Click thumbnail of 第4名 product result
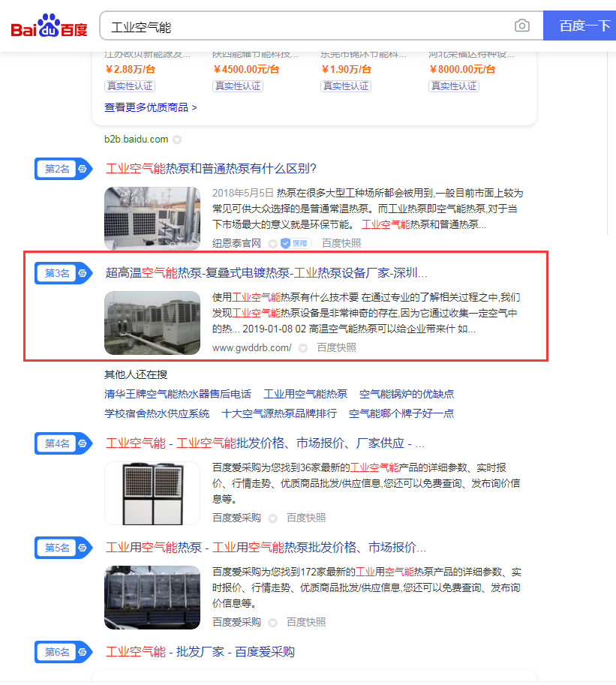This screenshot has width=616, height=685. click(152, 493)
